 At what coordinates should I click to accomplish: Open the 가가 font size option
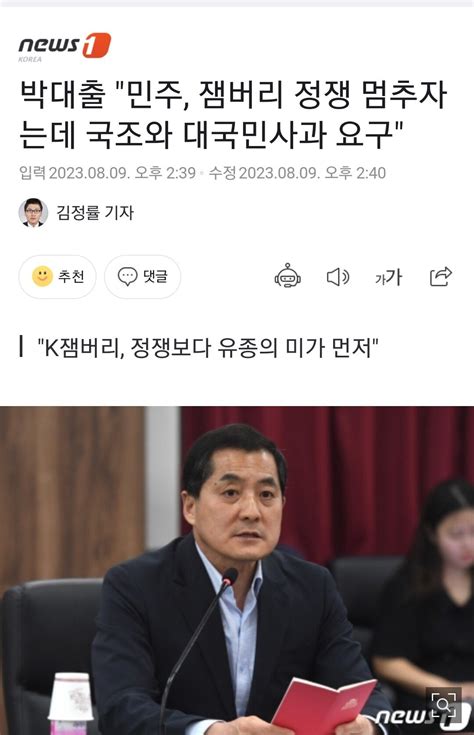pos(388,277)
